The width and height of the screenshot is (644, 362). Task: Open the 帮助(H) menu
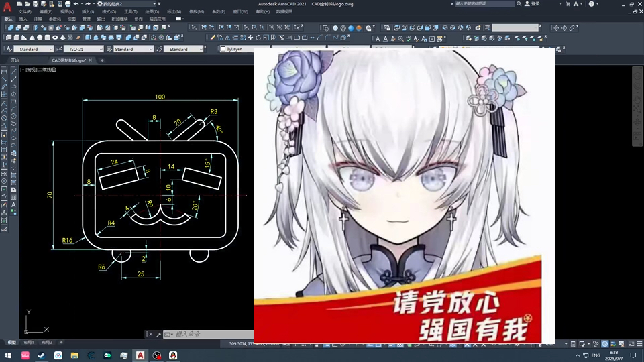point(263,12)
